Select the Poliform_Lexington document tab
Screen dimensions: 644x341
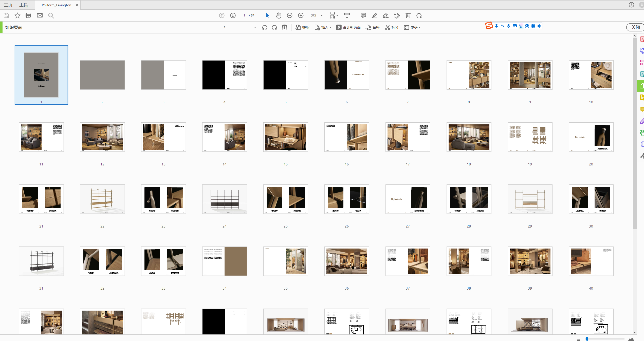point(58,5)
